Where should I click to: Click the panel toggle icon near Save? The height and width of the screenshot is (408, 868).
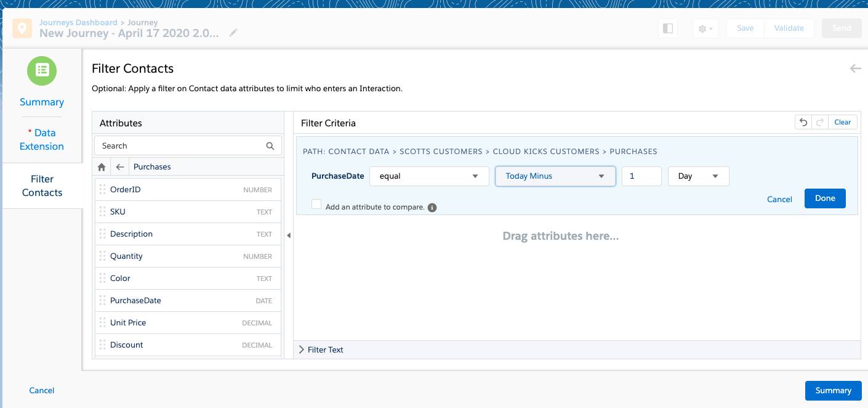point(668,28)
